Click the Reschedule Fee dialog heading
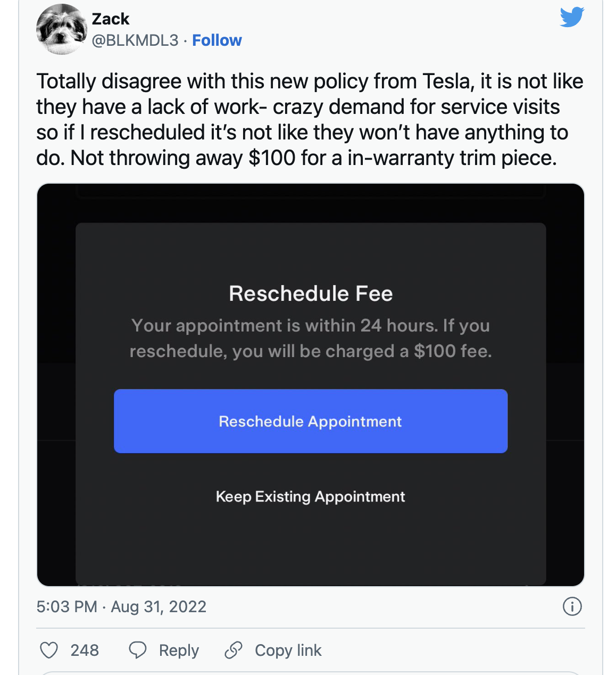The height and width of the screenshot is (675, 616). pyautogui.click(x=311, y=294)
